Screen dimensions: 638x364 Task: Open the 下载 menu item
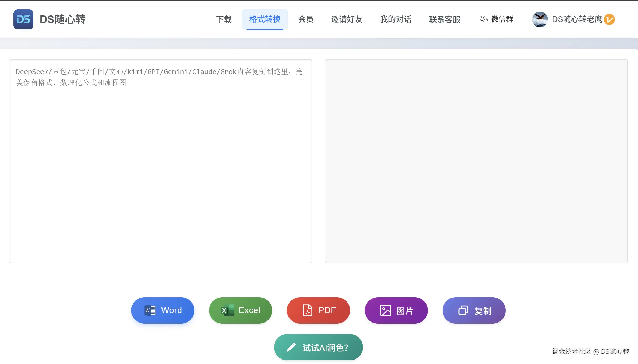(224, 19)
